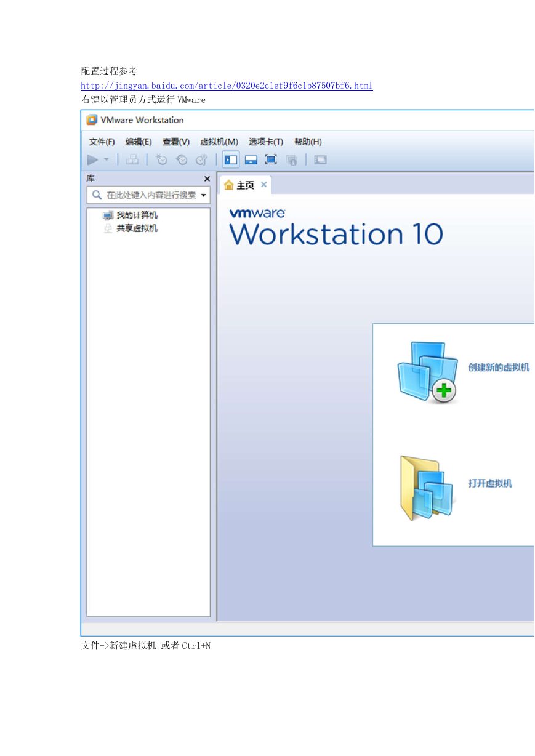Image resolution: width=535 pixels, height=756 pixels.
Task: Close the 主页 tab
Action: (264, 185)
